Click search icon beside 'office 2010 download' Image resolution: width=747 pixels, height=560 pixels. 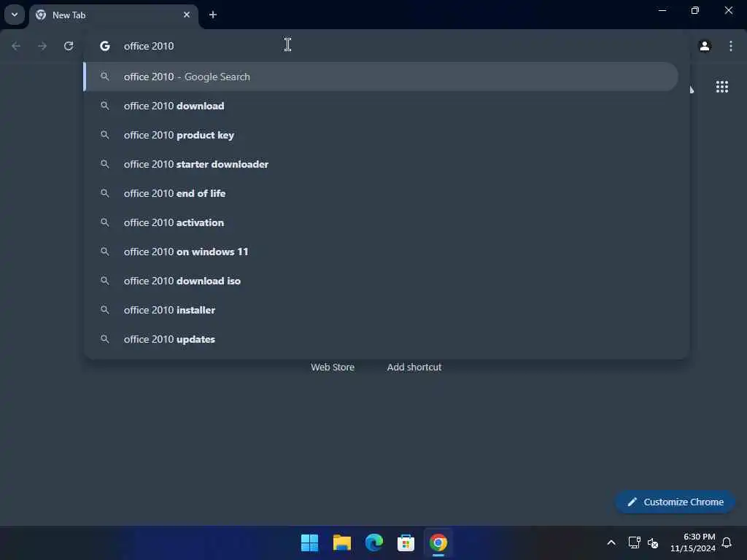105,106
